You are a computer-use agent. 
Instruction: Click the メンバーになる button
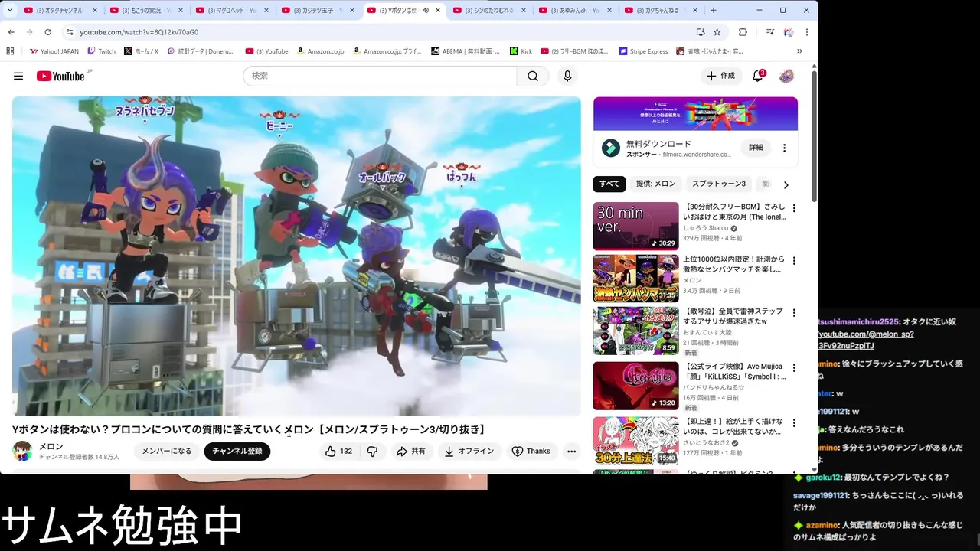167,452
